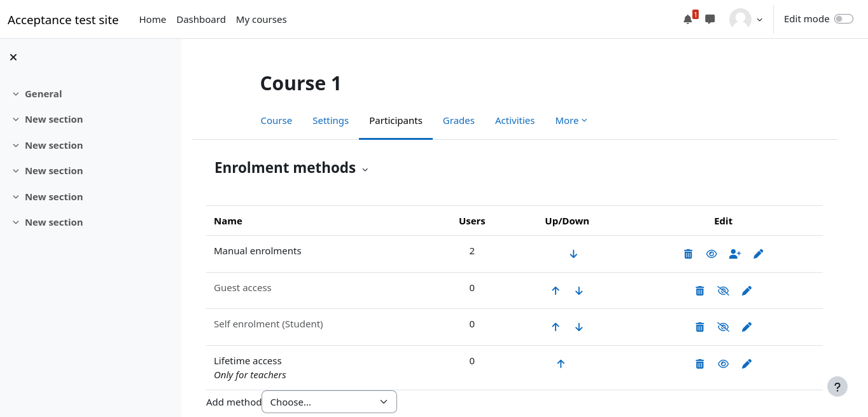This screenshot has height=417, width=868.
Task: Turn on Edit mode switch
Action: (843, 19)
